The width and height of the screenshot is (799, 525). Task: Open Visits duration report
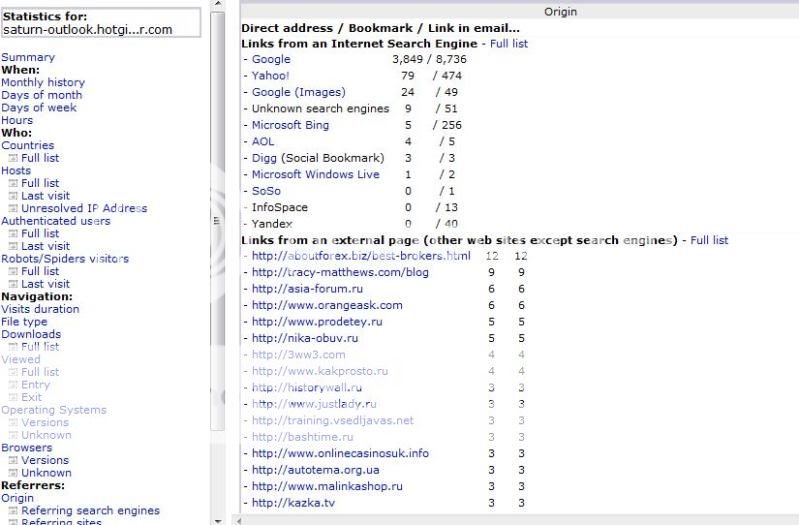pyautogui.click(x=40, y=309)
